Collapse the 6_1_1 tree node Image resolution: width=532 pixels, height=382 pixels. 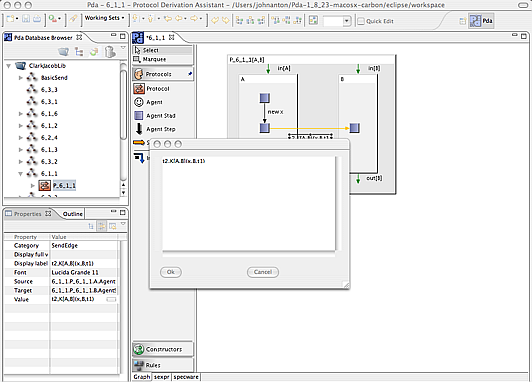click(x=21, y=174)
